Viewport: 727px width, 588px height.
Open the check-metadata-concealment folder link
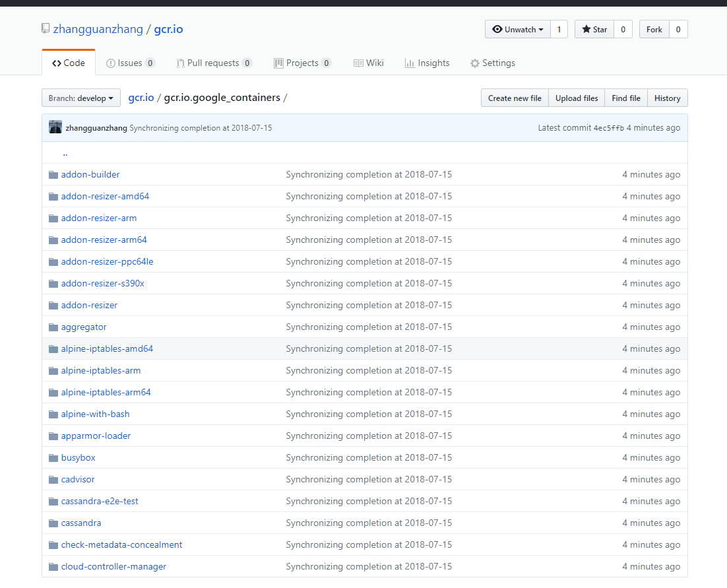click(121, 545)
